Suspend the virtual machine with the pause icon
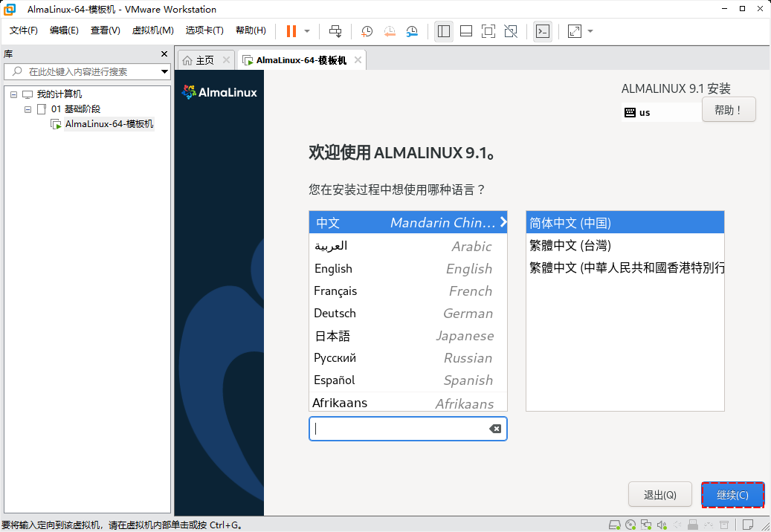 (290, 31)
